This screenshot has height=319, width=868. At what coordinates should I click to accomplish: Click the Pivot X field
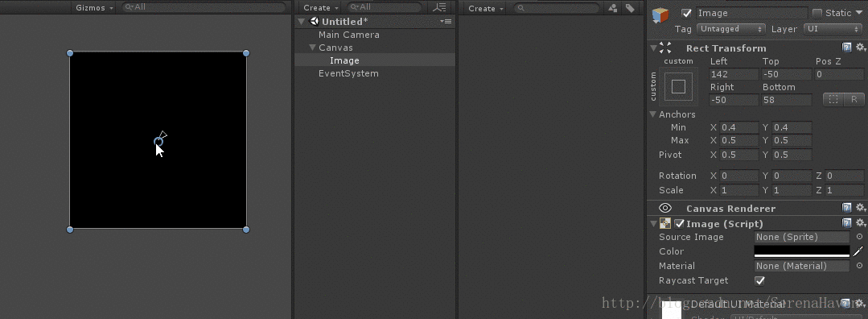tap(739, 154)
